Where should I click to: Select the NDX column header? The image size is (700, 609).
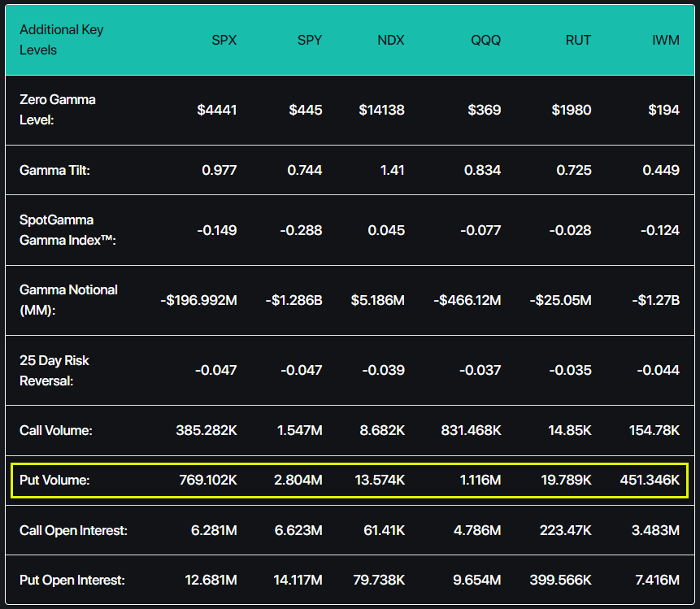click(x=390, y=40)
